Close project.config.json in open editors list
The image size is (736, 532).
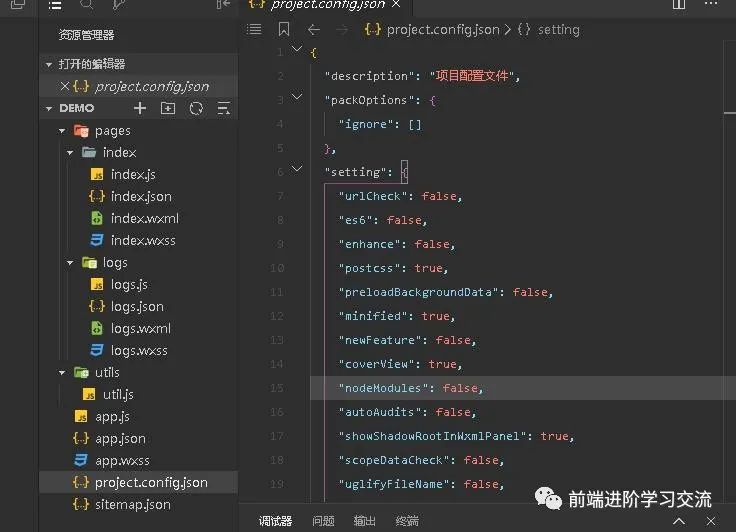(65, 86)
